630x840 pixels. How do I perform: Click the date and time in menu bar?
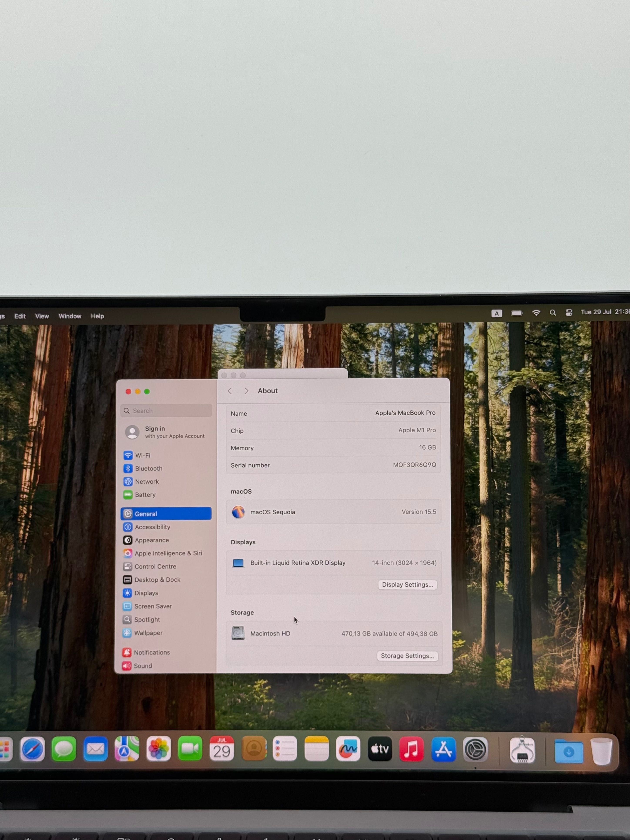point(605,312)
